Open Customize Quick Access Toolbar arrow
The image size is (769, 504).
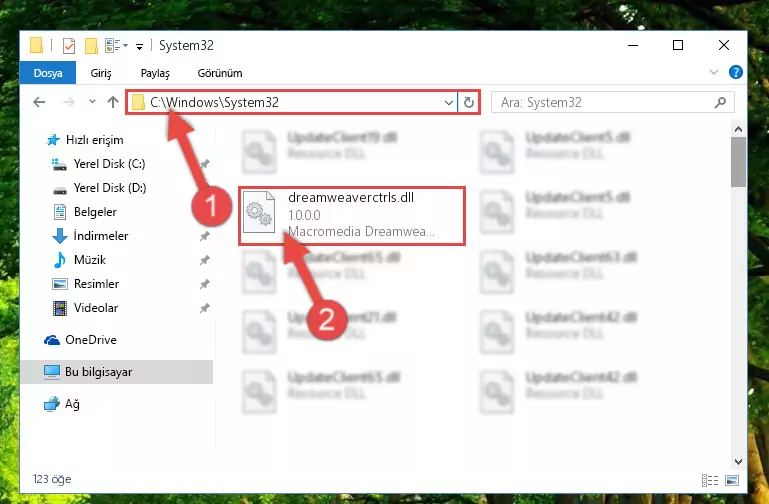pos(139,47)
